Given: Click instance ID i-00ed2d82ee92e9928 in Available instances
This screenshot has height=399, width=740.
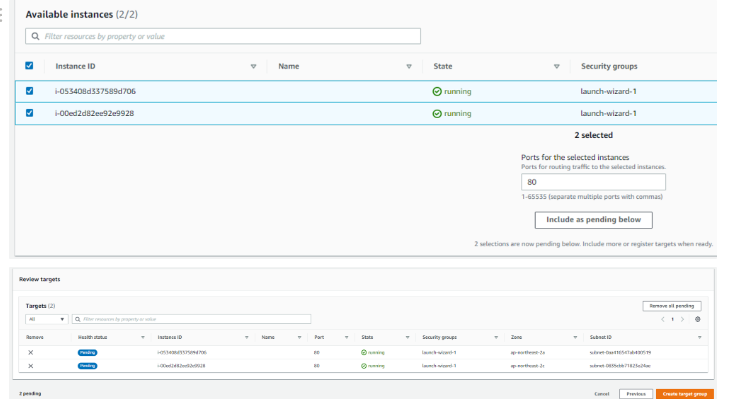Looking at the screenshot, I should pos(94,114).
